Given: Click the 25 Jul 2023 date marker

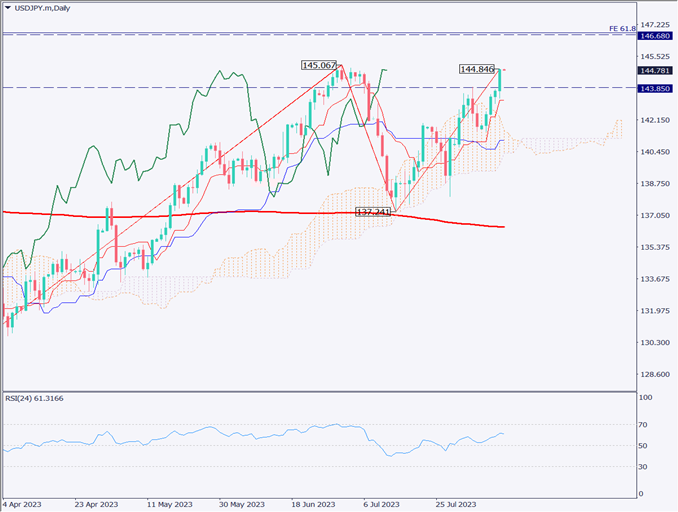Looking at the screenshot, I should 453,504.
